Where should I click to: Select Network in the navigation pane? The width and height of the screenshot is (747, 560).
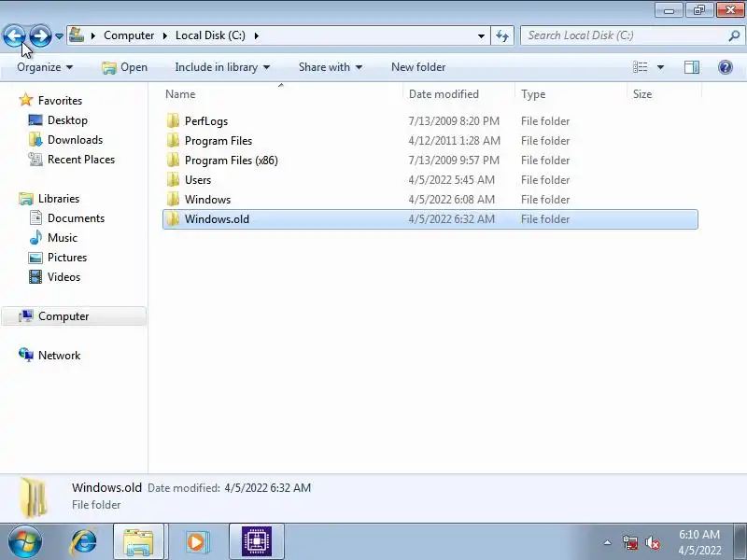pyautogui.click(x=59, y=356)
